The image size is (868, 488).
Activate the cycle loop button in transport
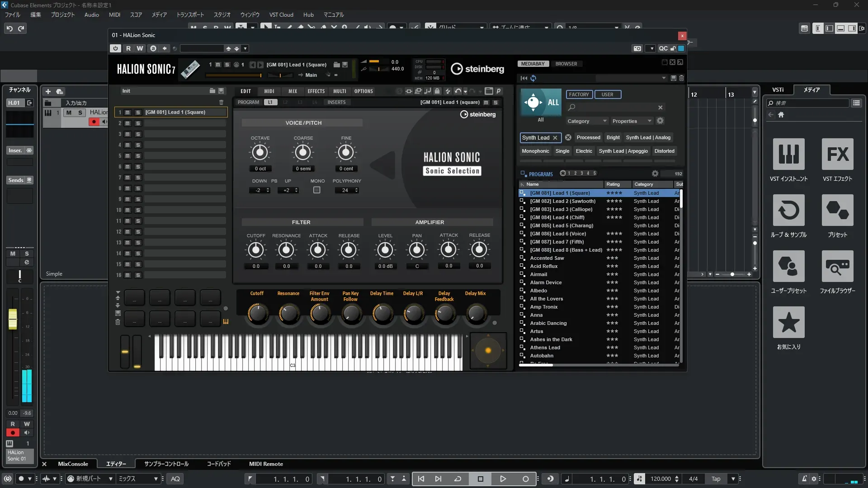pyautogui.click(x=458, y=479)
